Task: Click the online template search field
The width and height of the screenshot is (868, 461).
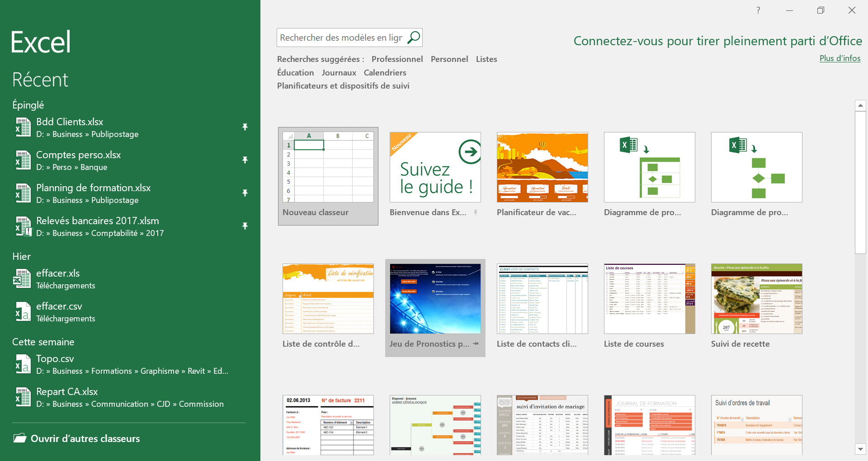Action: (x=341, y=38)
